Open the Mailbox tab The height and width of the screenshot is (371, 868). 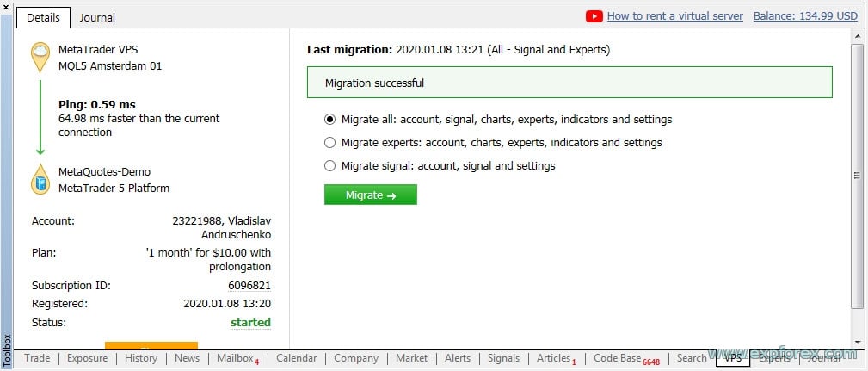237,358
